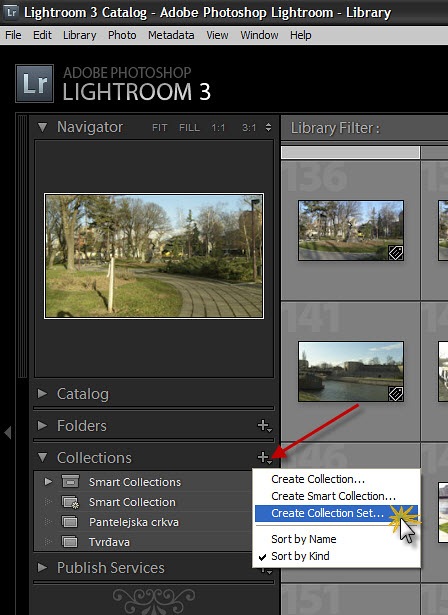
Task: Click the Smart Collections set icon
Action: (70, 482)
